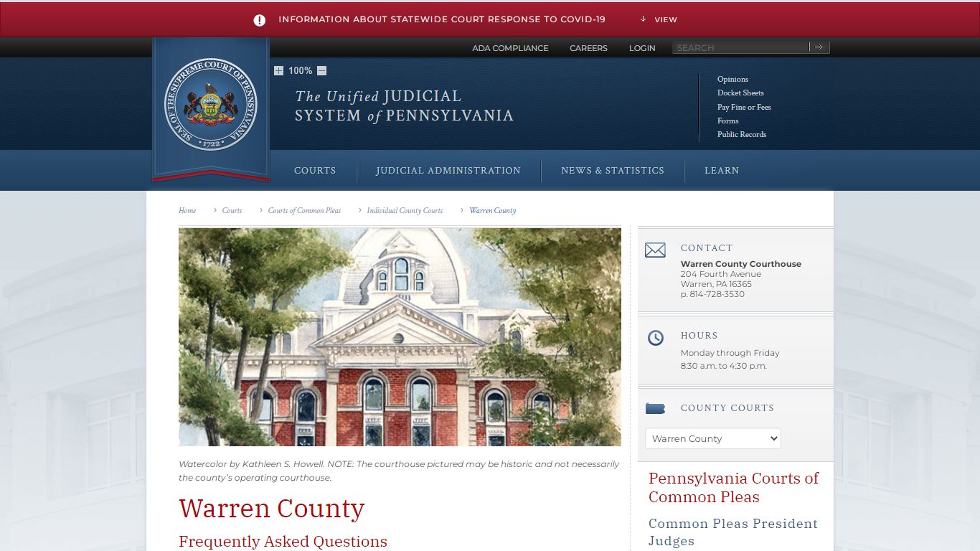Image resolution: width=980 pixels, height=551 pixels.
Task: Open the Learn menu
Action: (722, 171)
